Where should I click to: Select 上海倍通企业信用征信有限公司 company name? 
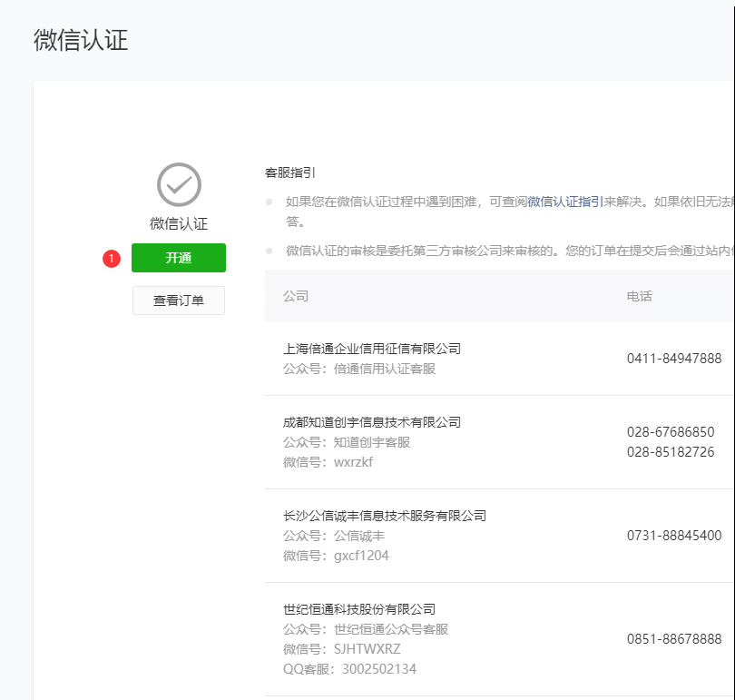pyautogui.click(x=372, y=349)
